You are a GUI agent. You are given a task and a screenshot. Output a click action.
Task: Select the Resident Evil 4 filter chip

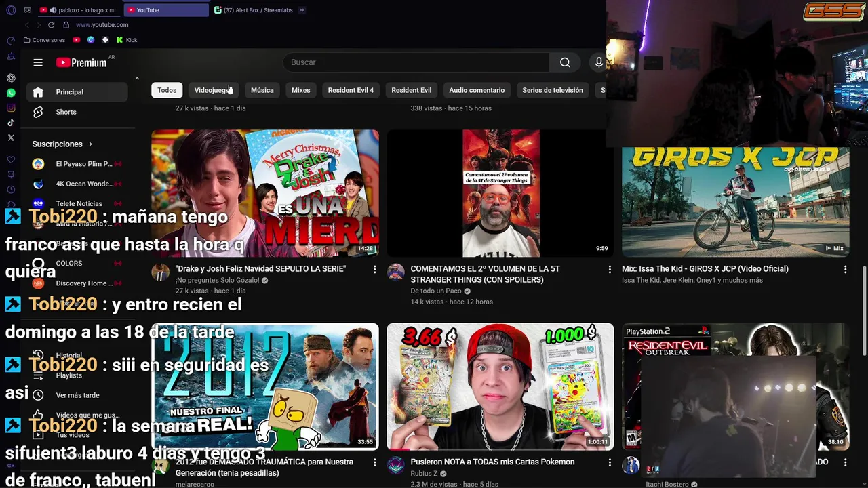click(351, 90)
